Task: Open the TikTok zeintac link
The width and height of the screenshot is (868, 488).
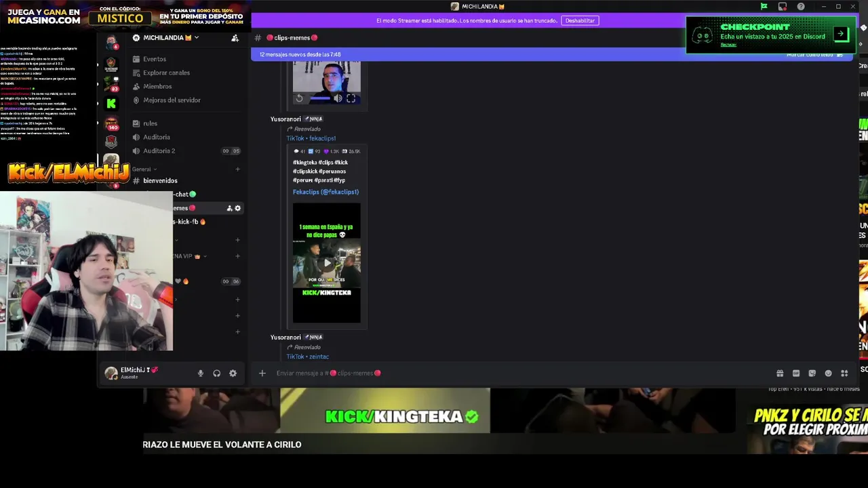Action: (307, 357)
